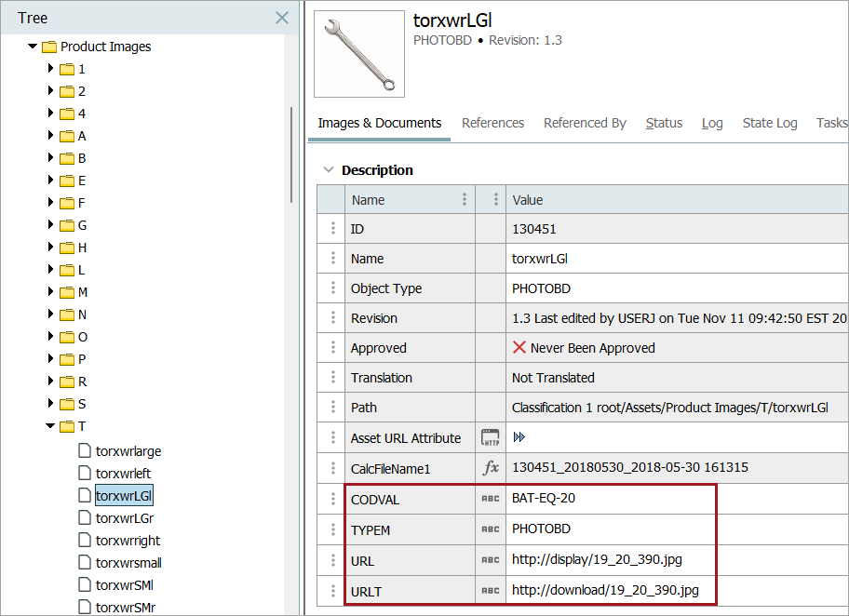
Task: Open the Log tab link
Action: [712, 123]
